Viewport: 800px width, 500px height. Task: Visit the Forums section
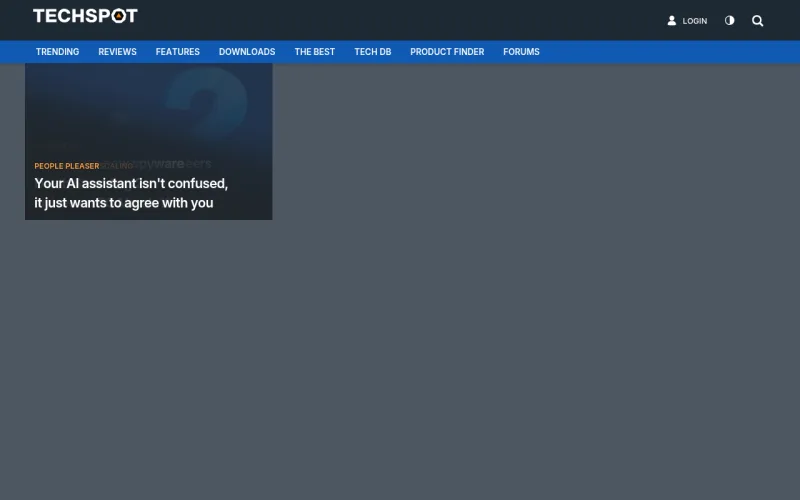tap(521, 52)
